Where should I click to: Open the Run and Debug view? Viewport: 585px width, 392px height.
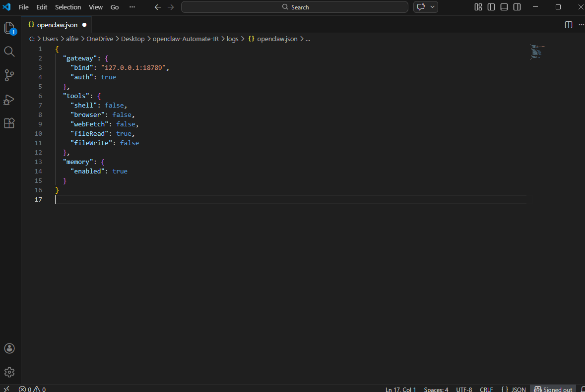[9, 100]
